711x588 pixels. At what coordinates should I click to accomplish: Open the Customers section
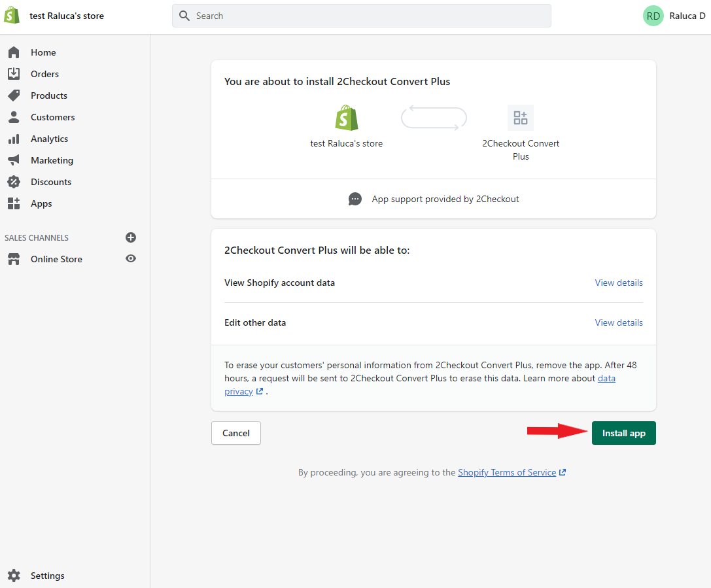[x=15, y=116]
